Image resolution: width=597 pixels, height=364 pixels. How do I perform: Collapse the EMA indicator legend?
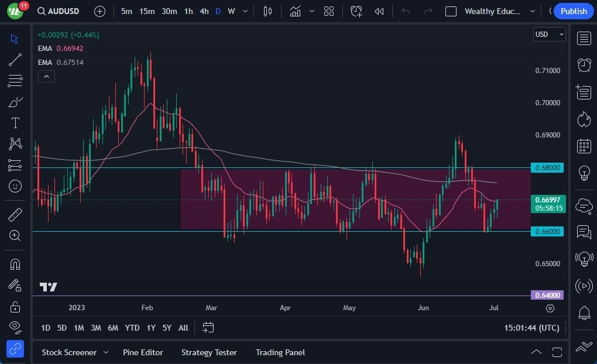click(x=46, y=76)
